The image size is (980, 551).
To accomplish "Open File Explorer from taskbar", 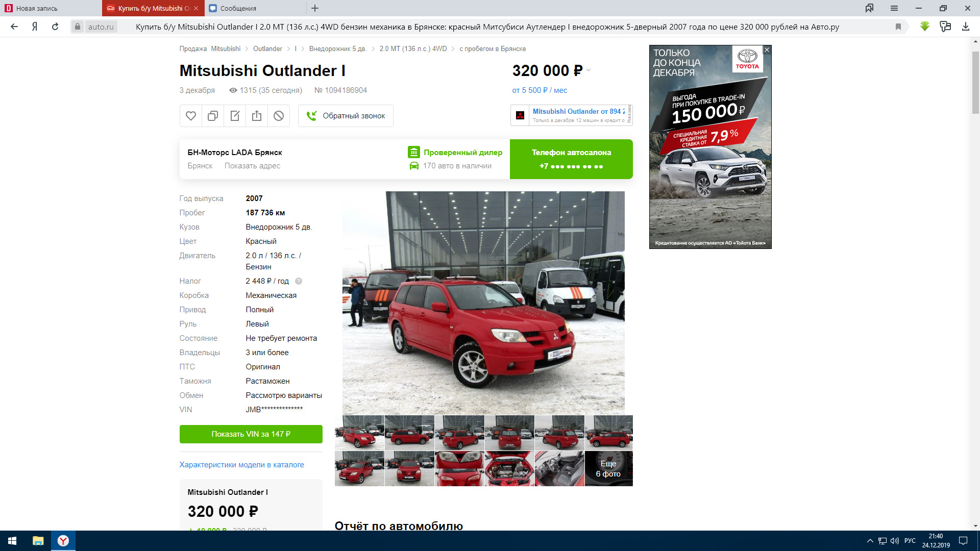I will pos(38,541).
